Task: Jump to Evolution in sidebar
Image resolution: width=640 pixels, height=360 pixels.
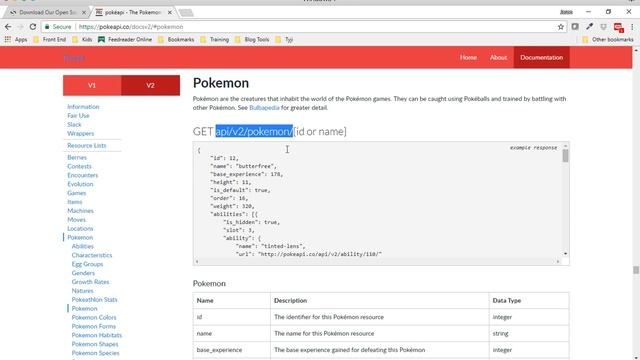Action: (80, 184)
